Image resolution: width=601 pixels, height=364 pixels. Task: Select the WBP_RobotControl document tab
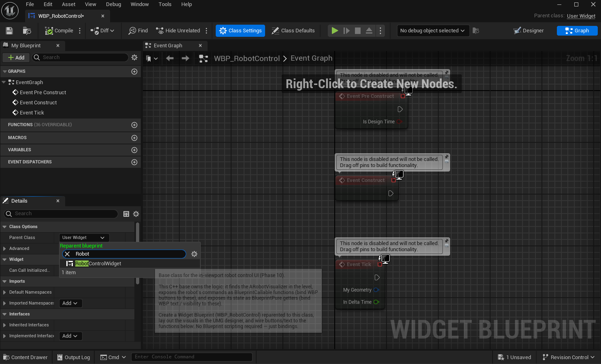pyautogui.click(x=61, y=16)
